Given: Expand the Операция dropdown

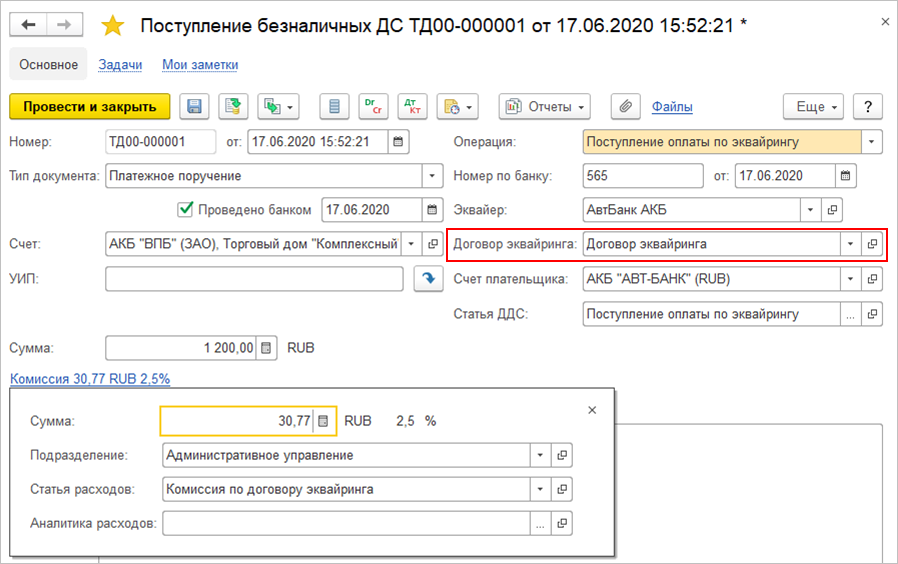Looking at the screenshot, I should [x=872, y=141].
